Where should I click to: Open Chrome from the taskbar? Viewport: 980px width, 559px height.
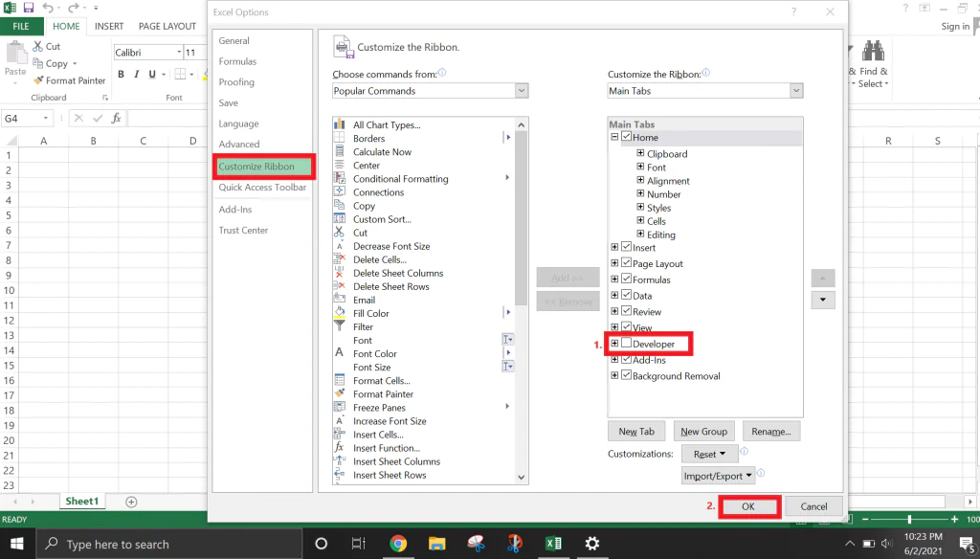(398, 544)
